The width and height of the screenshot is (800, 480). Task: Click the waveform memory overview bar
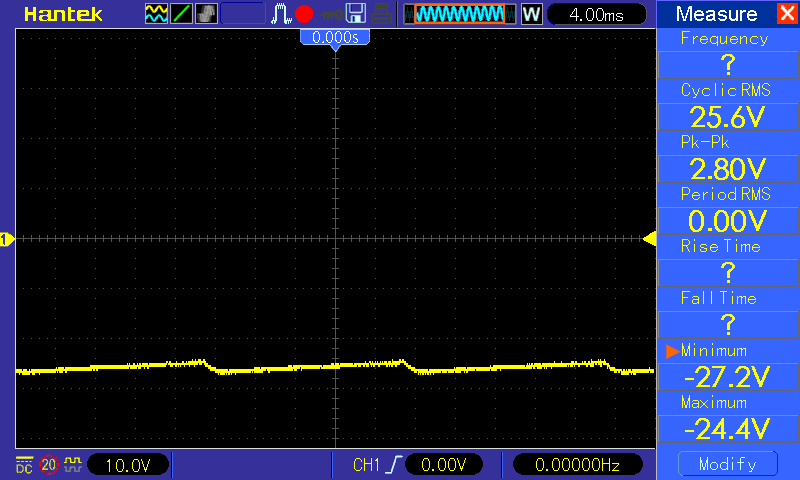coord(460,14)
